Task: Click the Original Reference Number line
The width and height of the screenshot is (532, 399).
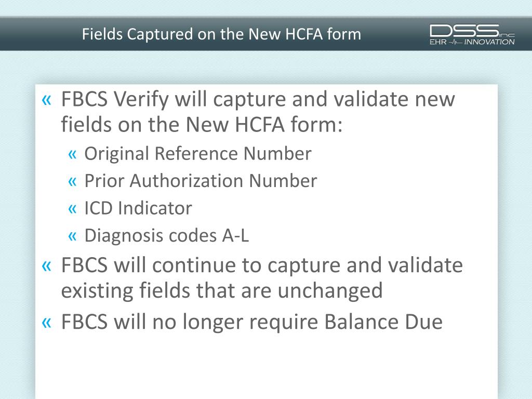Action: pyautogui.click(x=198, y=153)
